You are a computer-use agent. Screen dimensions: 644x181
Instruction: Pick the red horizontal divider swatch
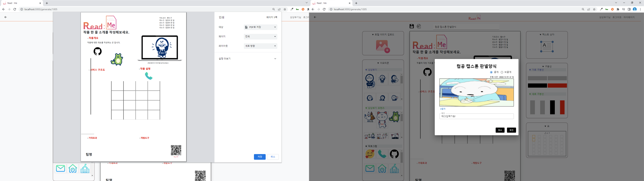point(557,86)
